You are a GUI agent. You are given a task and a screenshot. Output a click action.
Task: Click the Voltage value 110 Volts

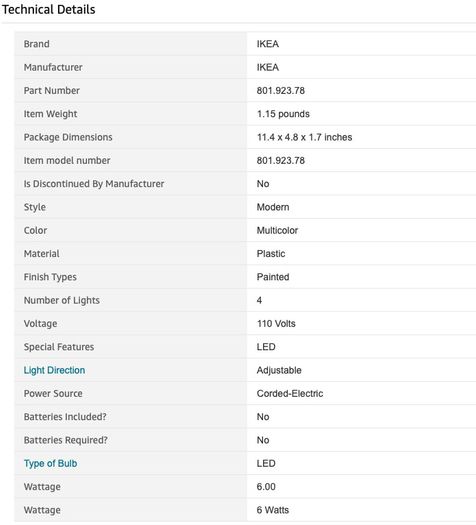(276, 323)
